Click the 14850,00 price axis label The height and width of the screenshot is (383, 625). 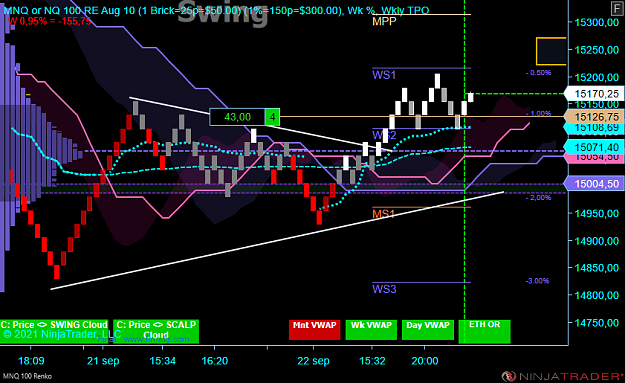597,268
